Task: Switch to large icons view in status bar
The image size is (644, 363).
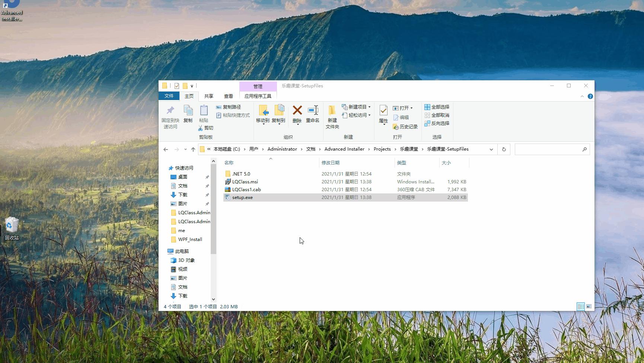Action: [x=589, y=306]
